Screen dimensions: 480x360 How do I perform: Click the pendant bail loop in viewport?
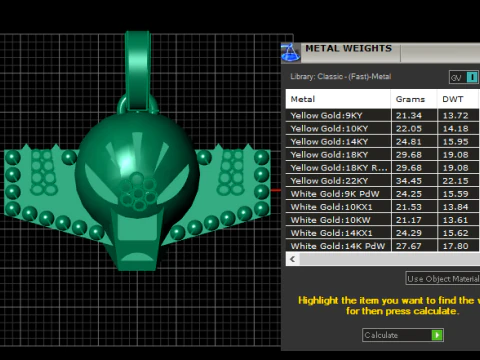[x=138, y=70]
